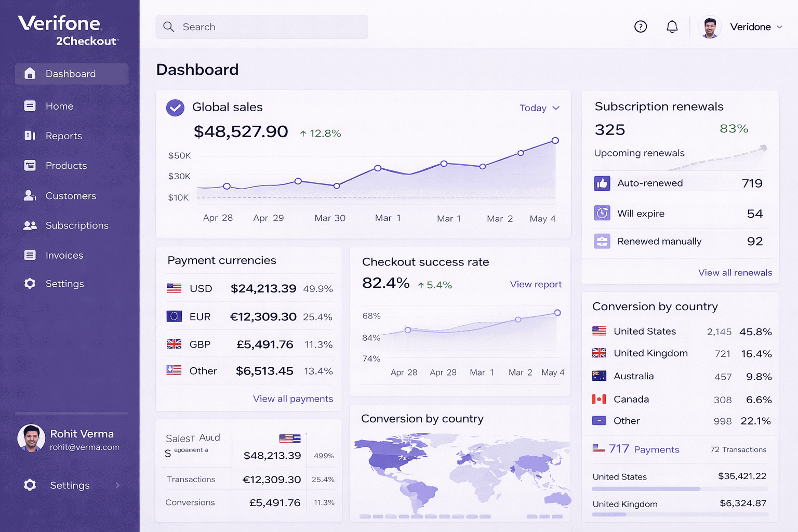
Task: Go to Reports in the sidebar
Action: tap(63, 136)
